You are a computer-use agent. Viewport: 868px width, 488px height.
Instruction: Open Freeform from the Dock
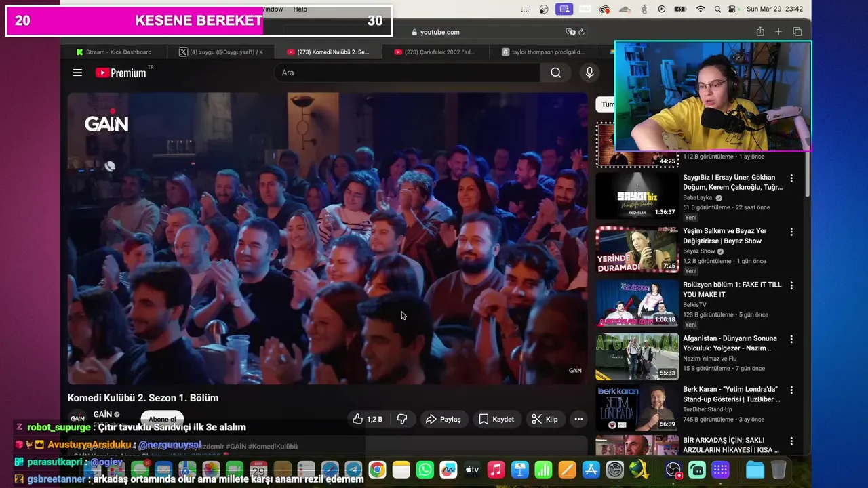coord(448,470)
